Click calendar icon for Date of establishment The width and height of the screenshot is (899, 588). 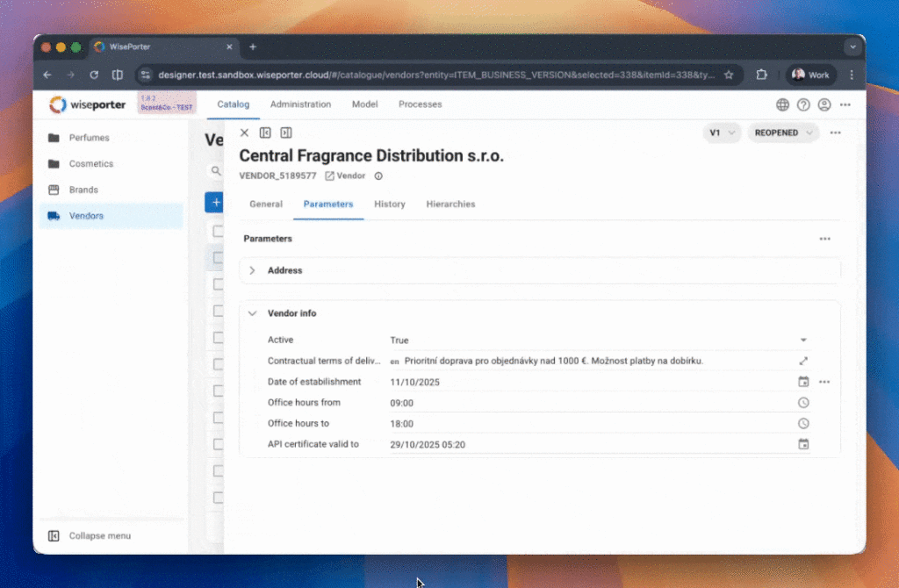point(803,382)
